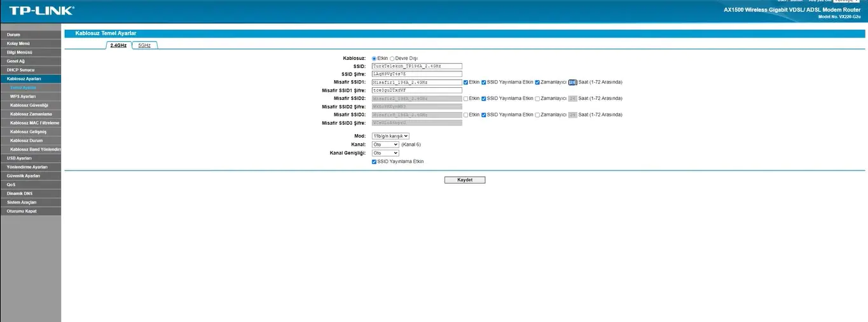Uncheck Etkin checkbox for Misafir SSID1
The height and width of the screenshot is (322, 868).
(466, 82)
